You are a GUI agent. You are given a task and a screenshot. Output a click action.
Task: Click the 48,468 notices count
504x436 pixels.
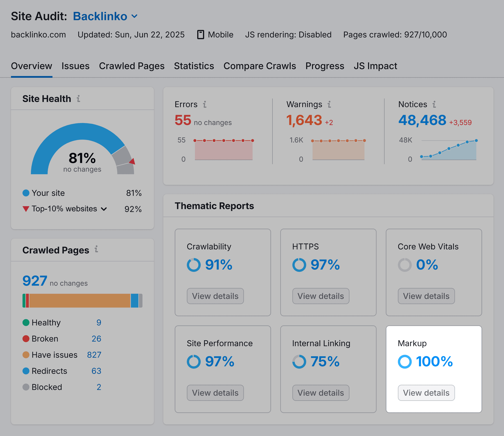[422, 120]
